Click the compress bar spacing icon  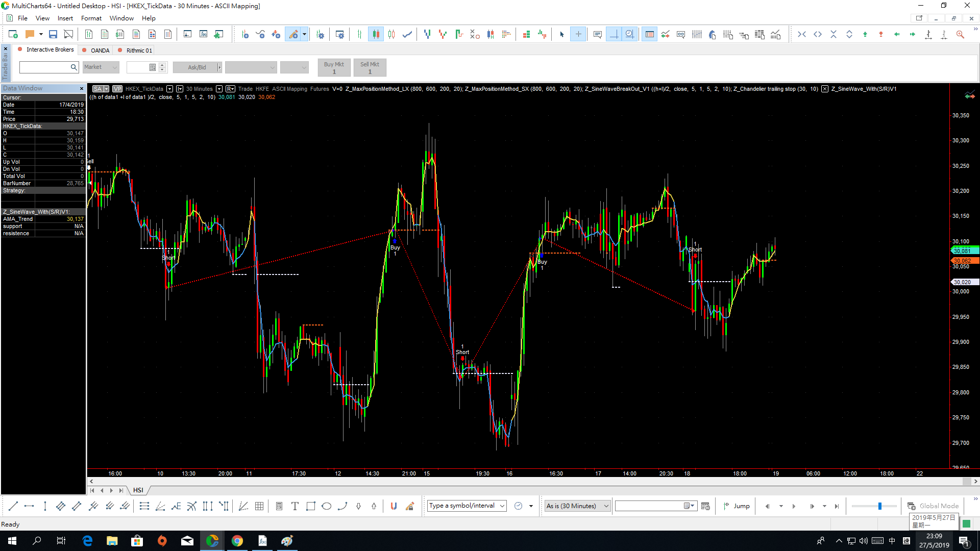(x=802, y=34)
